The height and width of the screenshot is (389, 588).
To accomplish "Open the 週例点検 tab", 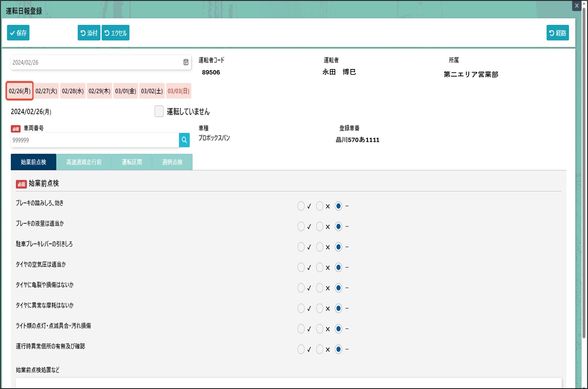I will coord(172,162).
